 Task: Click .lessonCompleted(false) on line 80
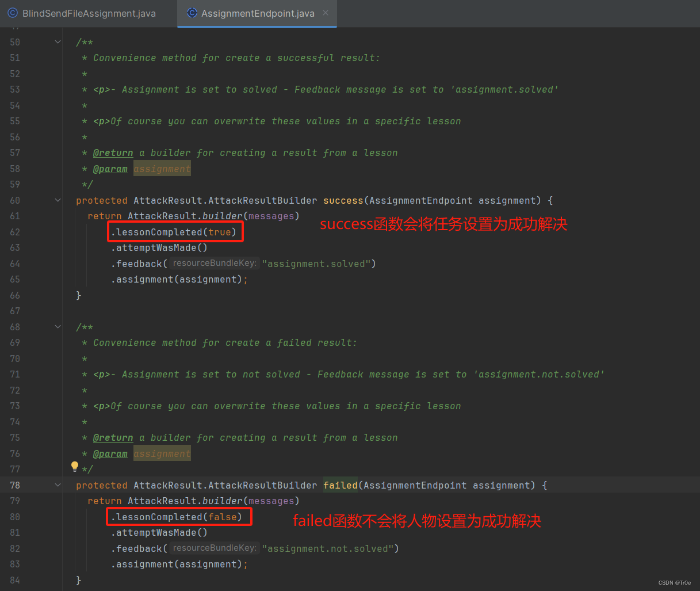(177, 517)
